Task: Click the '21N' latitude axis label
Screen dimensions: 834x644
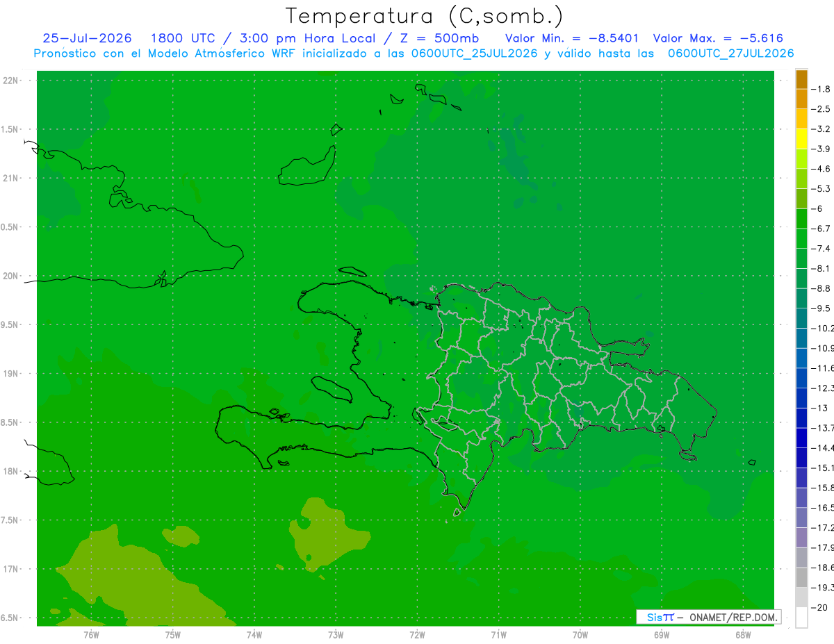Action: click(x=10, y=179)
